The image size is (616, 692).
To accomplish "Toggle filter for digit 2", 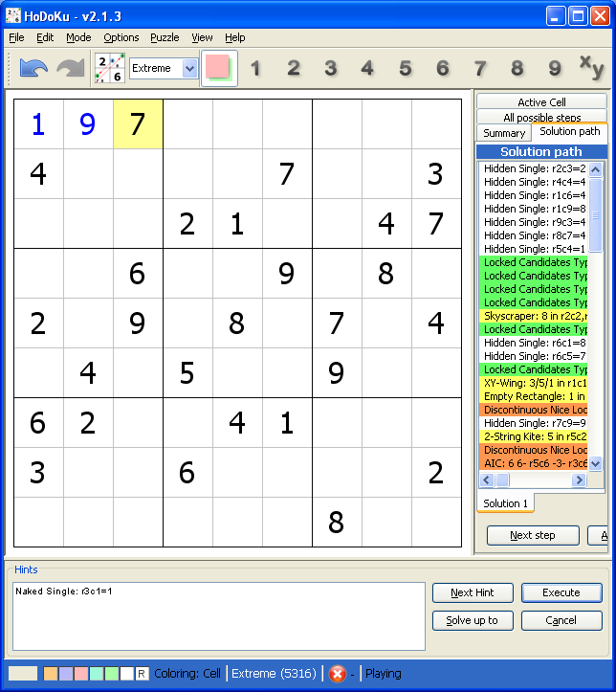I will point(294,68).
